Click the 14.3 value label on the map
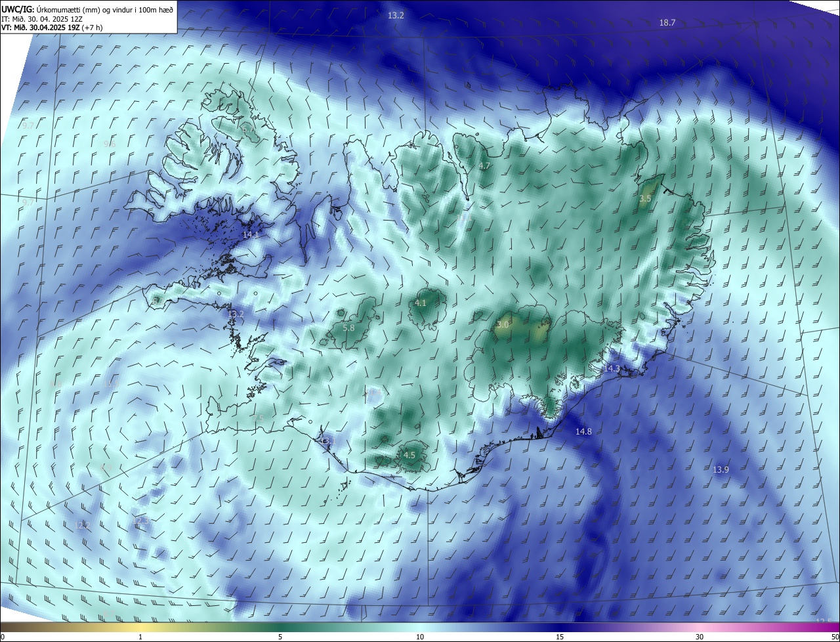This screenshot has height=642, width=840. tap(612, 369)
